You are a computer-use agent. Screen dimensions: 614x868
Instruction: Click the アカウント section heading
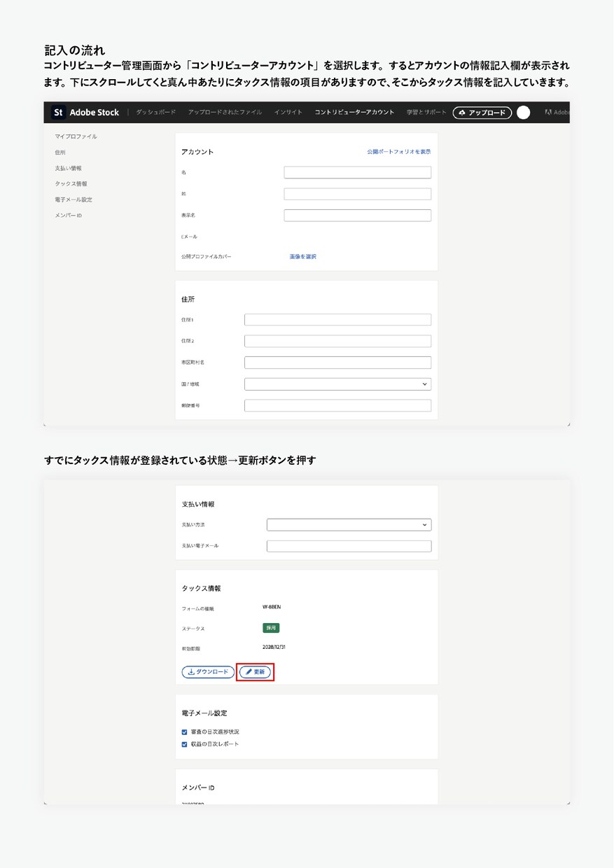coord(197,152)
